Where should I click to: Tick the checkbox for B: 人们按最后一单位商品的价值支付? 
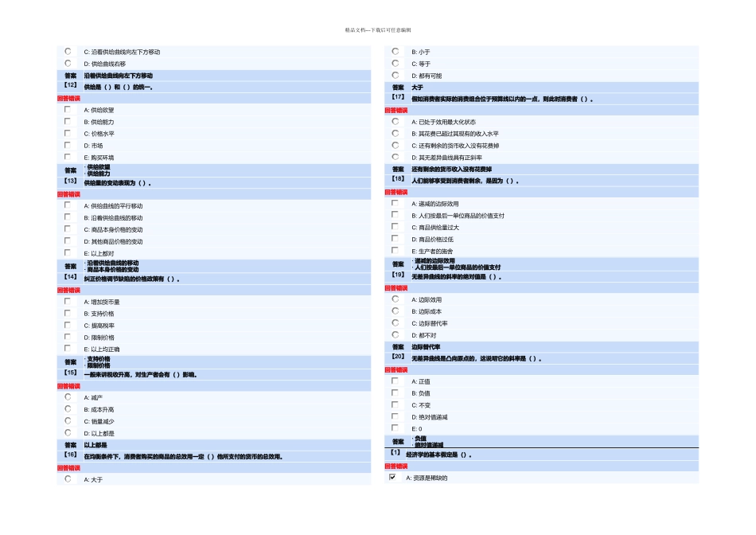(x=395, y=215)
